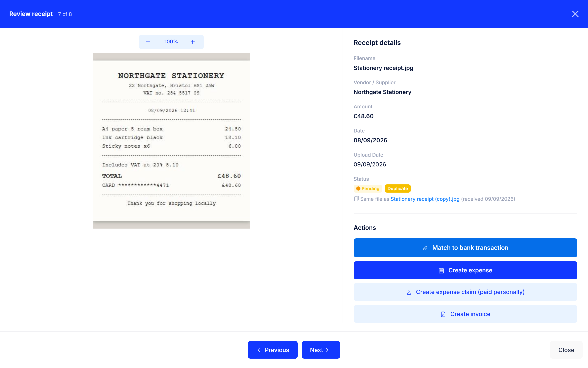Click the 100% zoom level indicator
Screen dimensions: 588x368
click(x=171, y=42)
